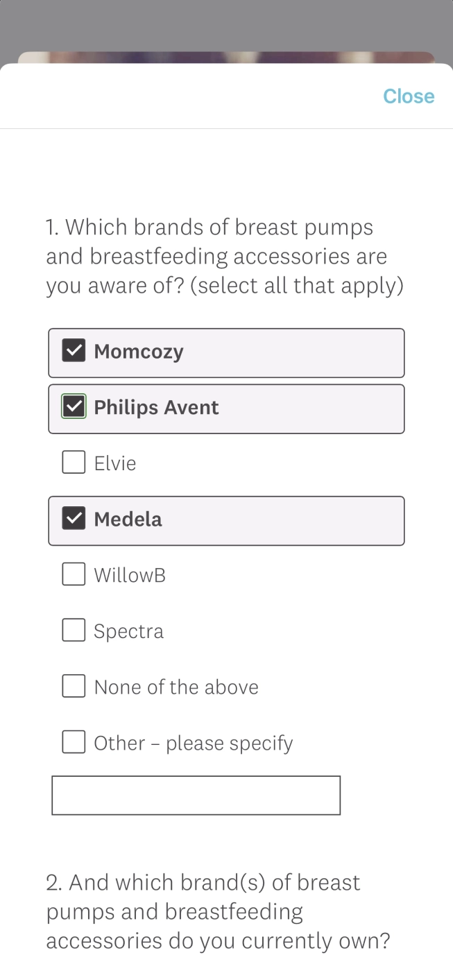Check the WillowB checkbox box
Viewport: 453px width, 980px height.
[74, 574]
